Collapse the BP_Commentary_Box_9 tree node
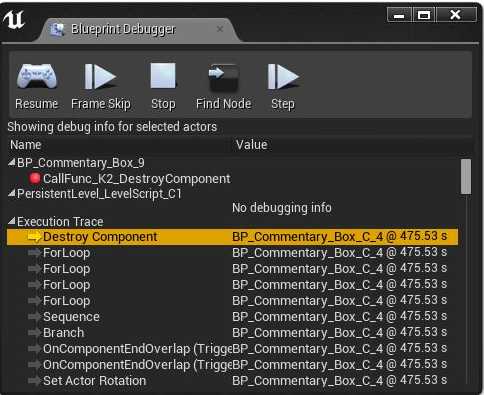The height and width of the screenshot is (395, 484). tap(12, 162)
